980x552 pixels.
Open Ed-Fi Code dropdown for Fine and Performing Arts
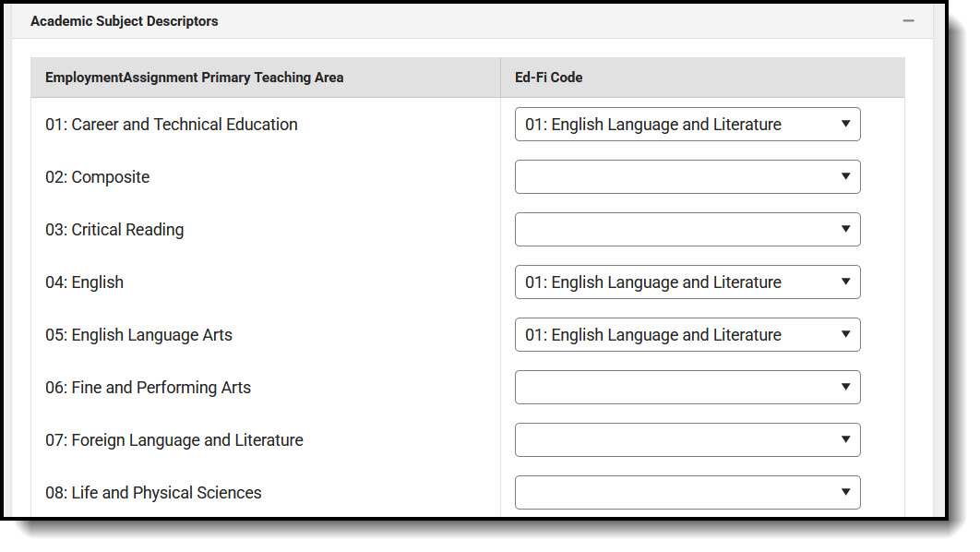click(x=687, y=388)
